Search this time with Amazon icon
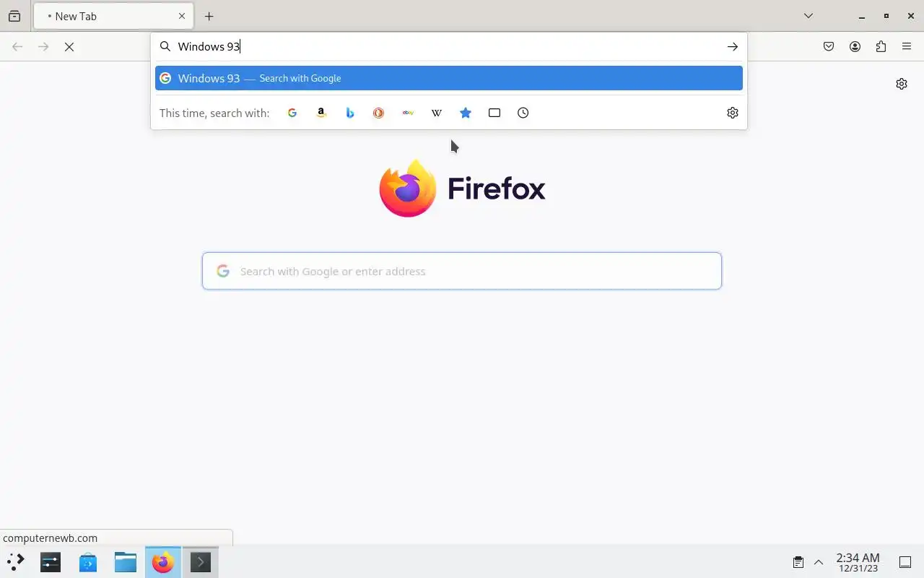Screen dimensions: 924x578 (321, 113)
